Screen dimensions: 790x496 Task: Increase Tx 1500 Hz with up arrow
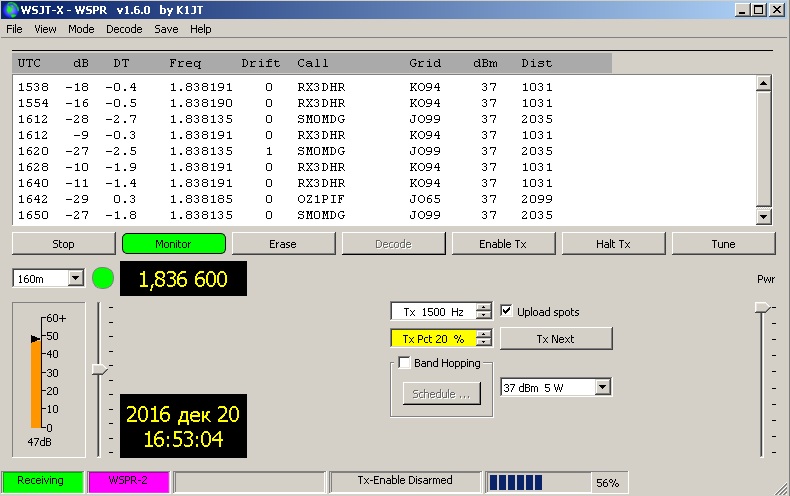click(484, 307)
